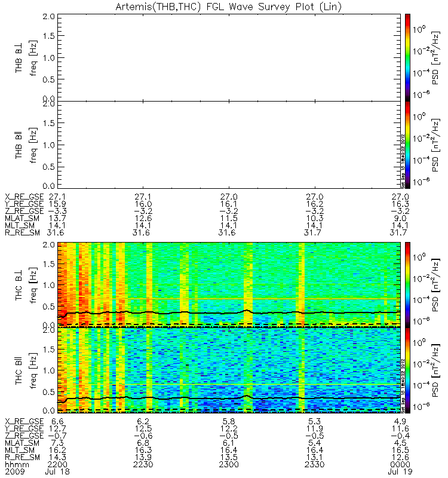Click the lower Y_RE_GSE value 11.9
The width and height of the screenshot is (448, 478).
[315, 428]
